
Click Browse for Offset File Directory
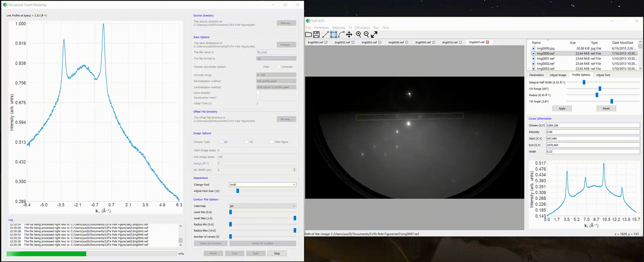click(286, 119)
